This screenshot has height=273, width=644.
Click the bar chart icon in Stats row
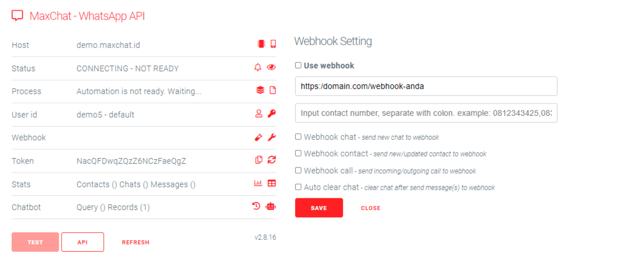coord(258,183)
